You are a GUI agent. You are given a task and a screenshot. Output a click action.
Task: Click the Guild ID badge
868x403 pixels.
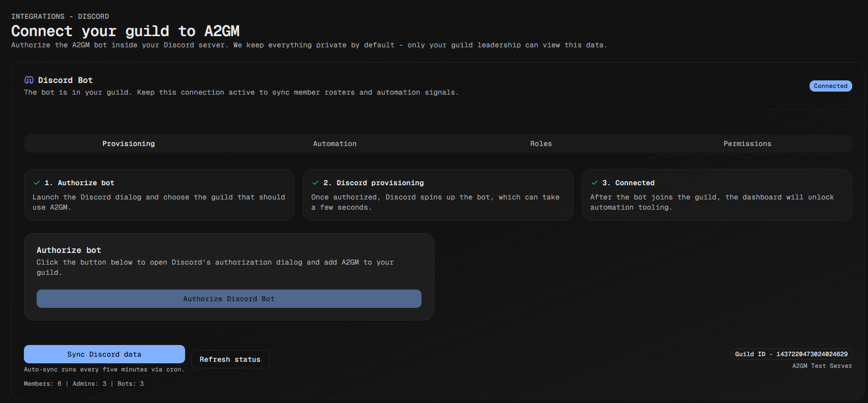click(x=791, y=354)
